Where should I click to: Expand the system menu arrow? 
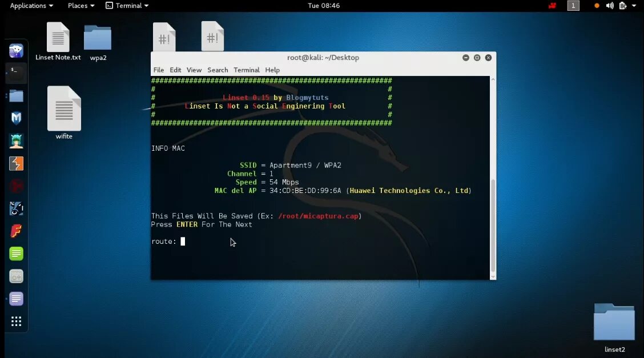pos(634,6)
